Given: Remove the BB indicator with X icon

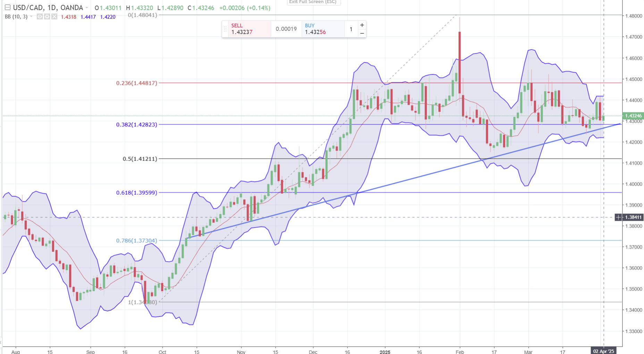Looking at the screenshot, I should (54, 17).
